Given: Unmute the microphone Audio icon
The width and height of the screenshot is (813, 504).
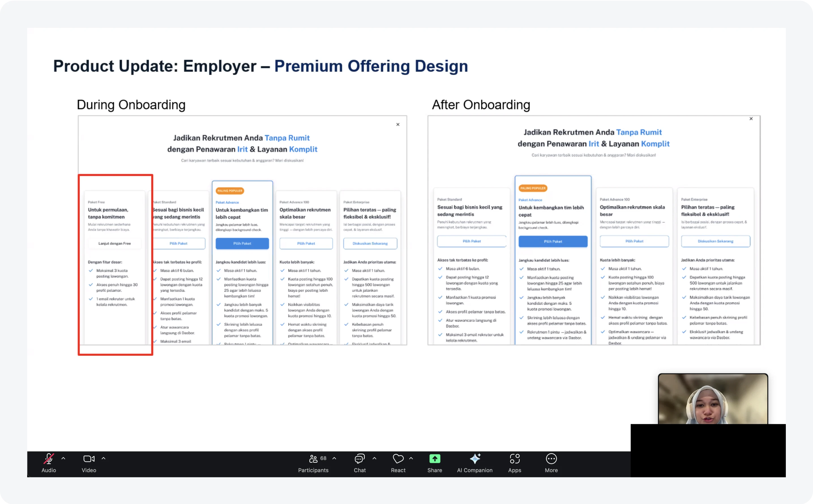Looking at the screenshot, I should coord(49,459).
